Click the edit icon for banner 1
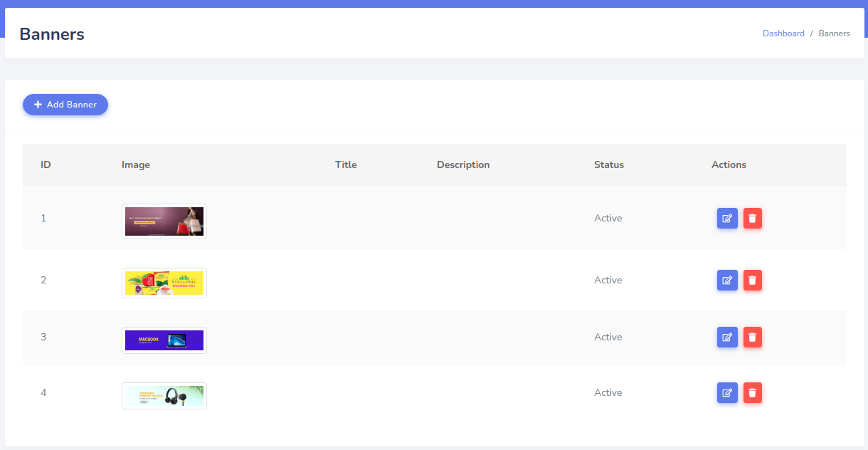This screenshot has width=868, height=450. point(727,219)
